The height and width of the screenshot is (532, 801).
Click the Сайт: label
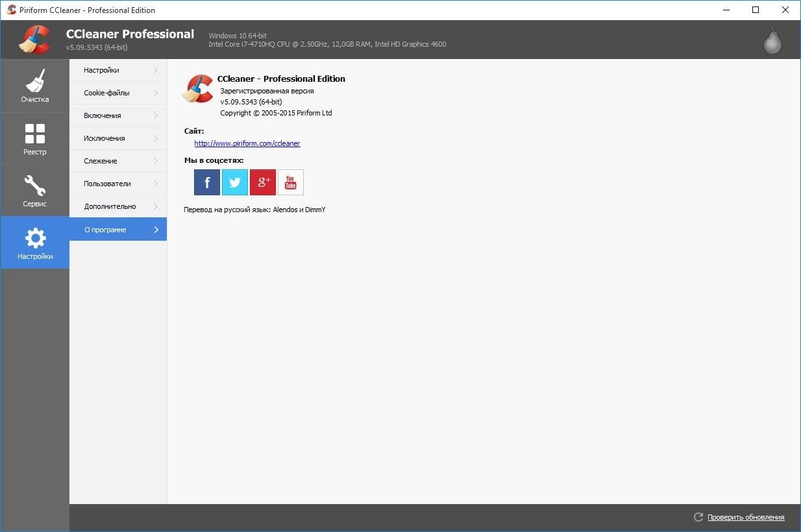tap(194, 131)
